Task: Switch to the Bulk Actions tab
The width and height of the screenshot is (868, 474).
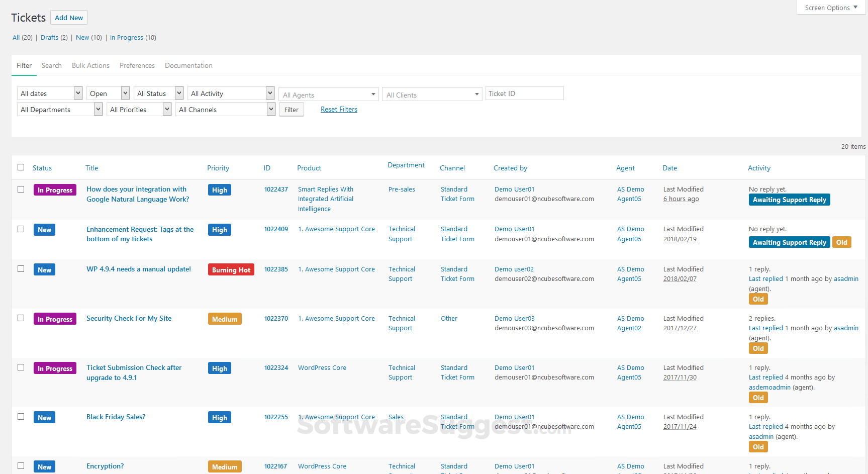Action: (90, 66)
